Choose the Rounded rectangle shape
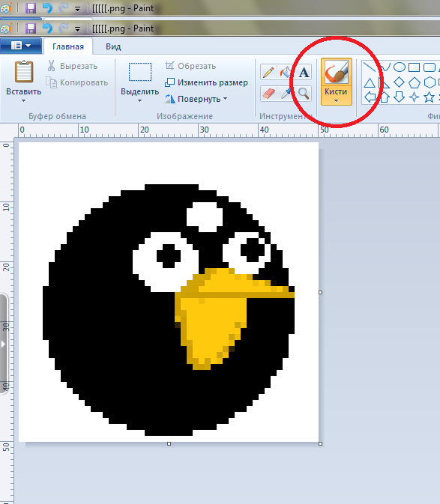The height and width of the screenshot is (504, 440). [x=430, y=67]
